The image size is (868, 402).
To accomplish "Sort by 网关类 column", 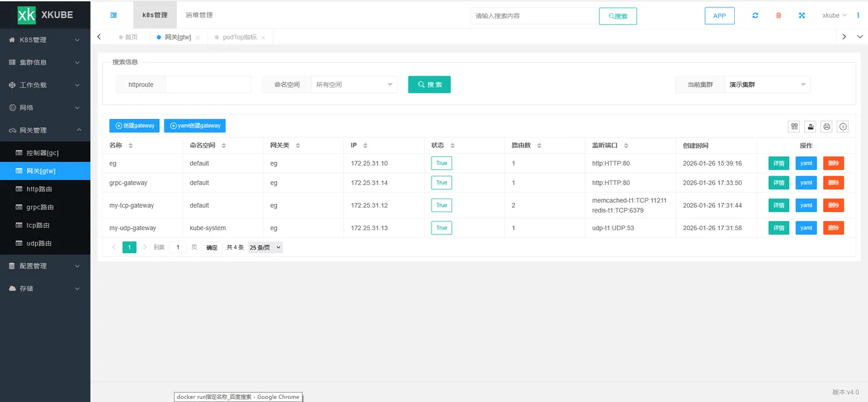I will 298,146.
